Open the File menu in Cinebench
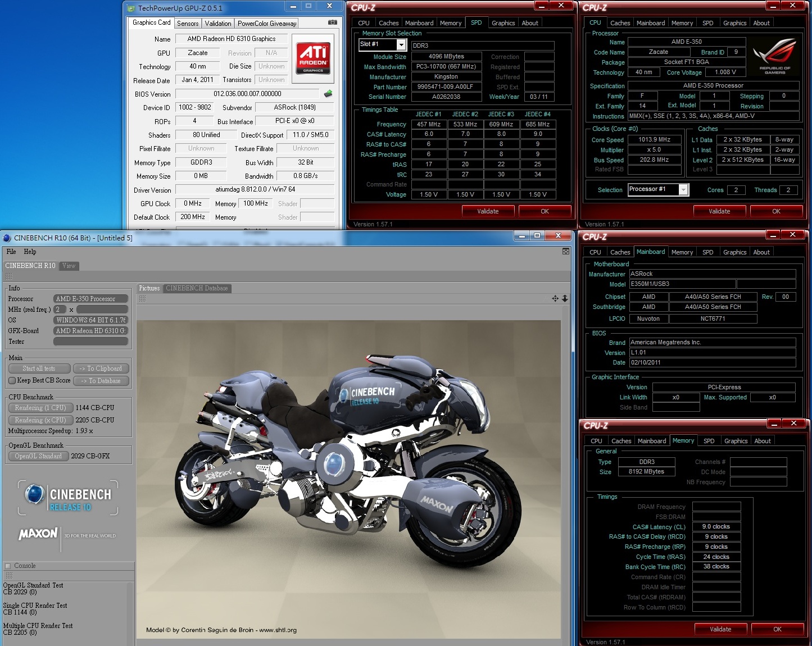This screenshot has width=812, height=646. click(x=11, y=252)
